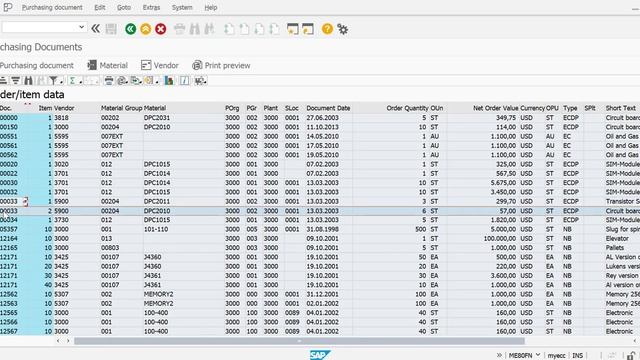This screenshot has width=640, height=360.
Task: Click the Vendor button
Action: 160,65
